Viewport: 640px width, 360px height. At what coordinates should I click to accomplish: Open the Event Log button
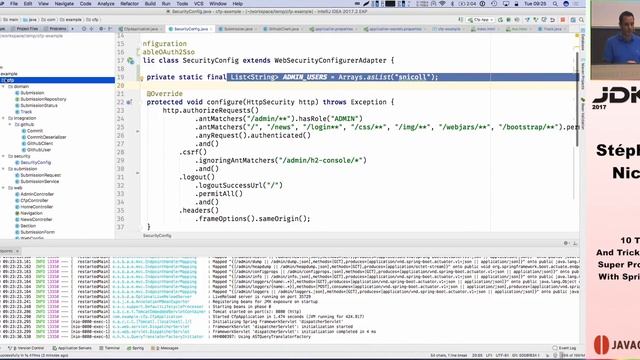[x=564, y=348]
